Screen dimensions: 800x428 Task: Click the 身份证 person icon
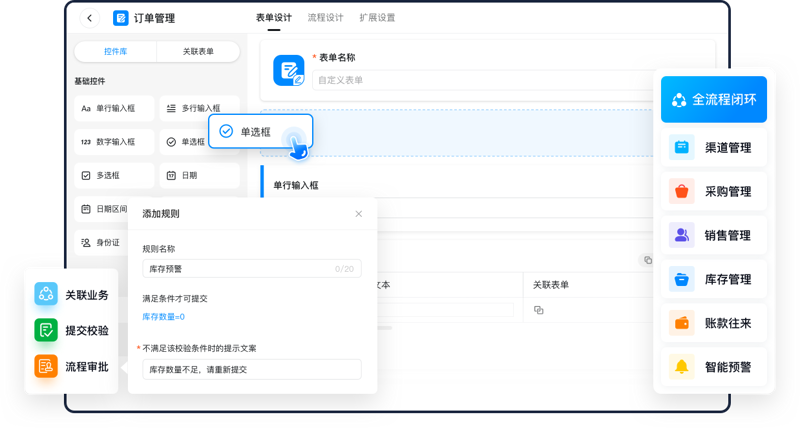[x=86, y=243]
